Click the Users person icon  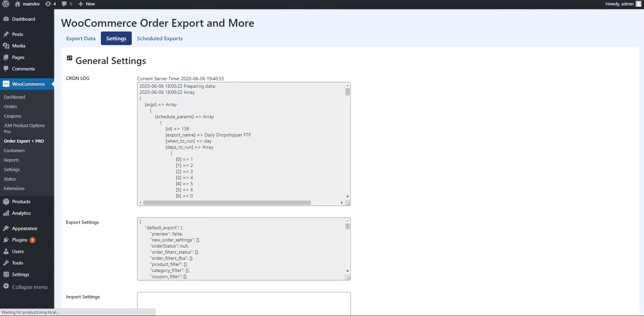[x=6, y=251]
